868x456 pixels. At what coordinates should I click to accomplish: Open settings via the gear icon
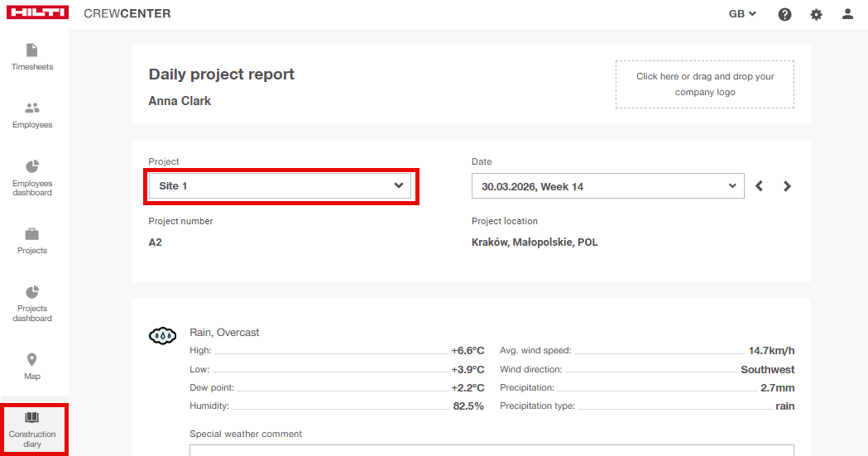816,14
